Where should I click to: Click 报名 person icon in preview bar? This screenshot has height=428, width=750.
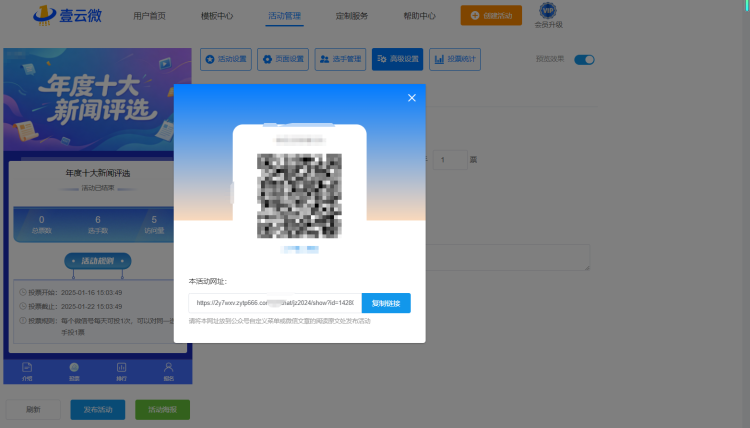click(x=168, y=371)
